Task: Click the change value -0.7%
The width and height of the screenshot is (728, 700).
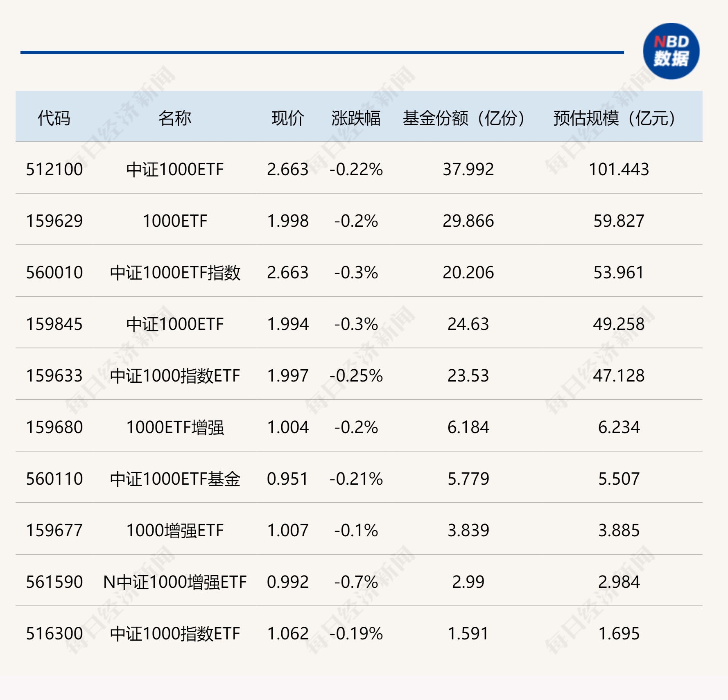Action: click(x=356, y=582)
